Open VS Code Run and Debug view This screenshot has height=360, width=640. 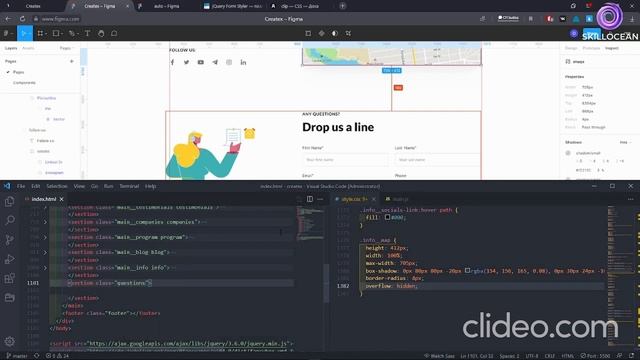pos(9,259)
